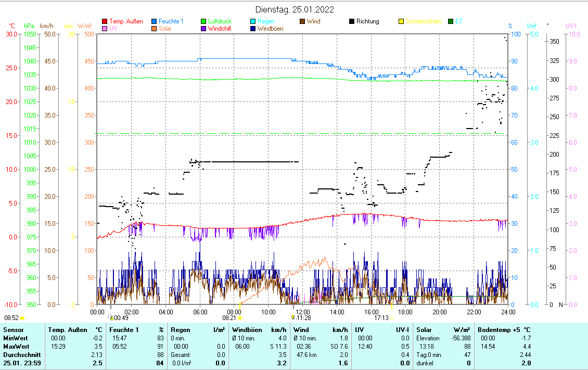The image size is (588, 370).
Task: Click the chart title Dienstag, 25.01.2022
Action: (x=295, y=9)
